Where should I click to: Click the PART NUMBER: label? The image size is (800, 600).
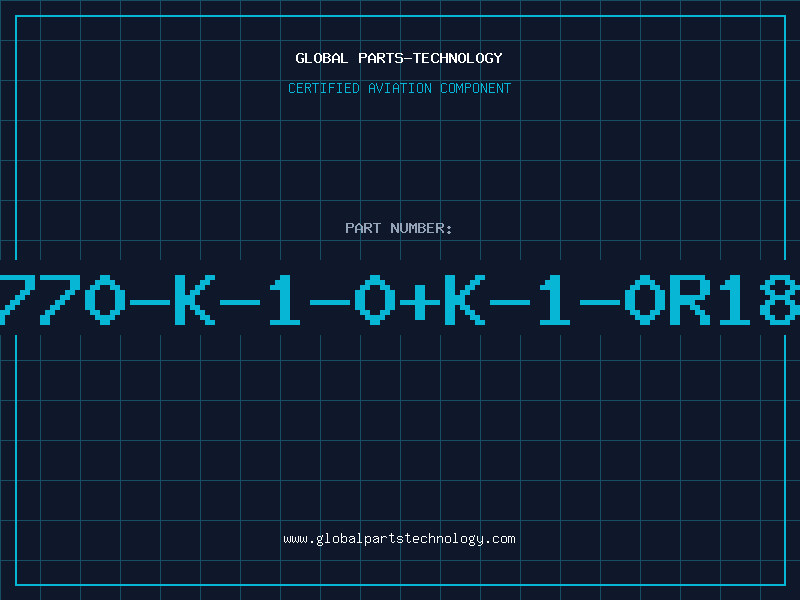(x=399, y=228)
